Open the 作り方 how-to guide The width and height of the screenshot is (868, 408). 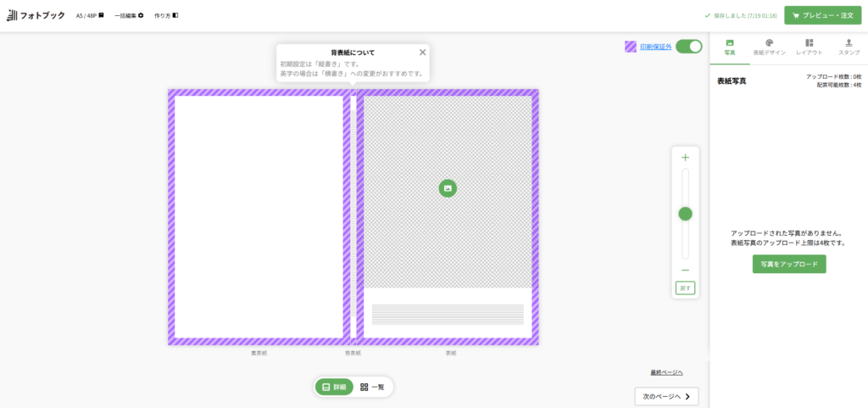(166, 15)
